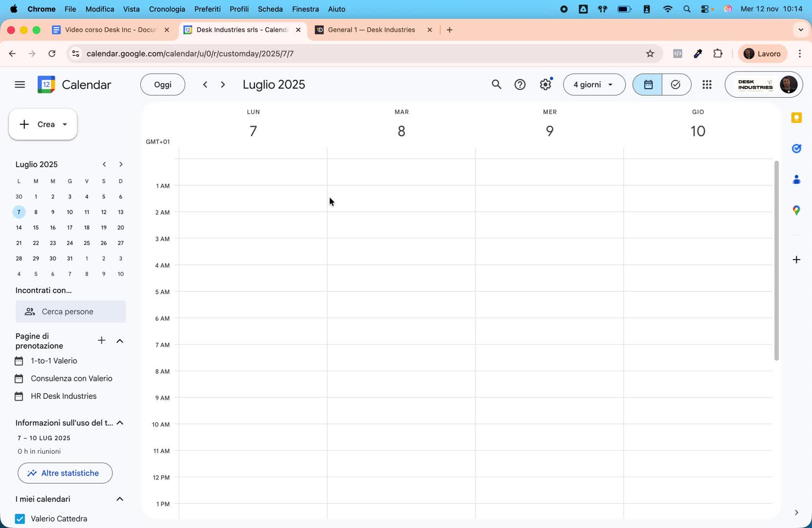Screen dimensions: 812x528
Task: Open Google Tasks in side panel
Action: [796, 149]
